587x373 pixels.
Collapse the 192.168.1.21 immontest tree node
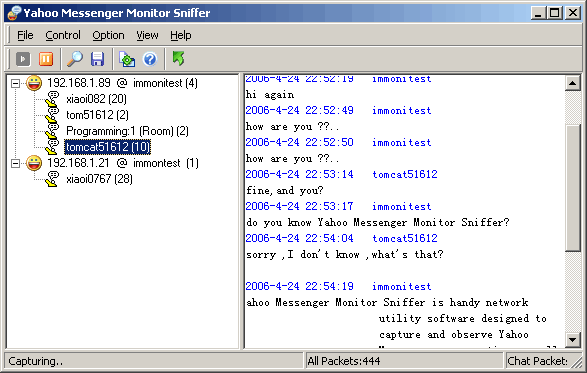[x=15, y=163]
